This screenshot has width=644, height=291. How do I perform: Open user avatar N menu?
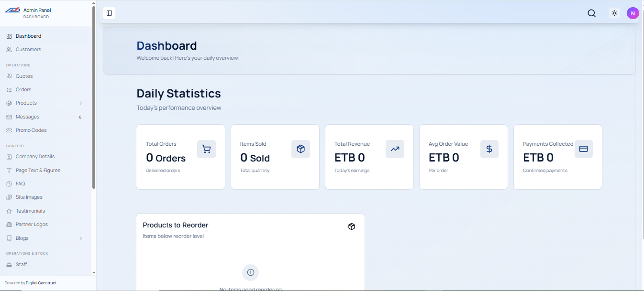coord(633,13)
